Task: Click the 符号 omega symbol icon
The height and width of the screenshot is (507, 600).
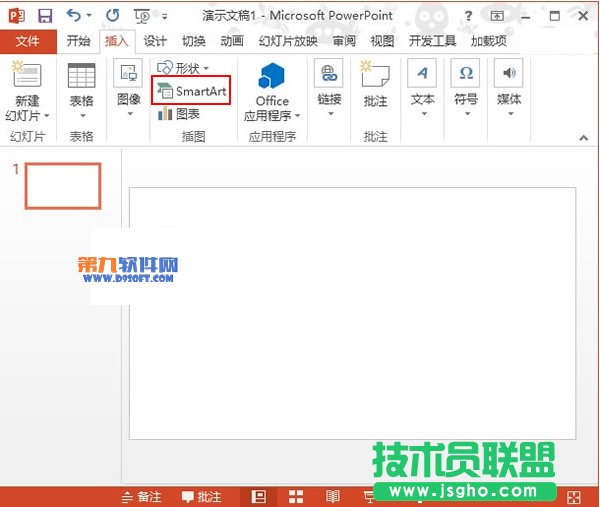Action: 465,73
